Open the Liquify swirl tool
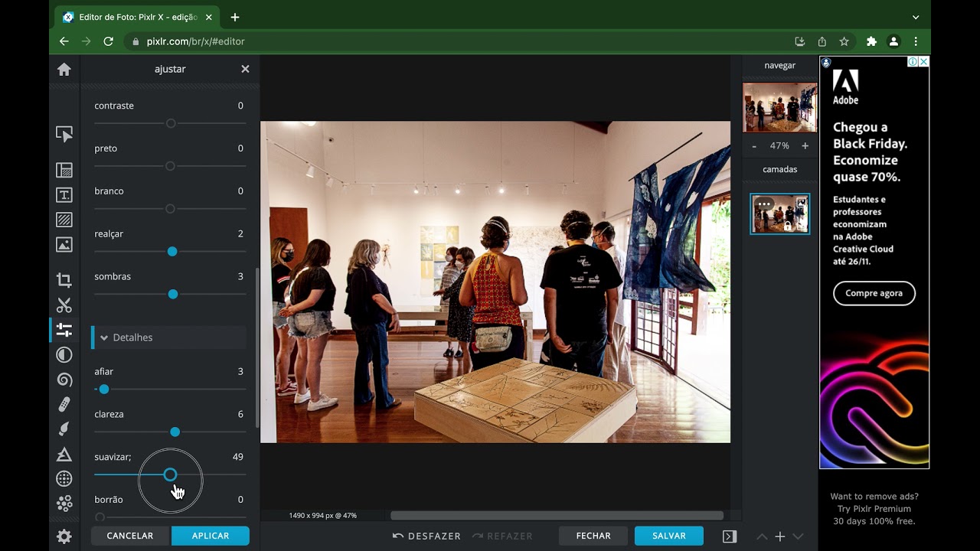 (x=64, y=380)
